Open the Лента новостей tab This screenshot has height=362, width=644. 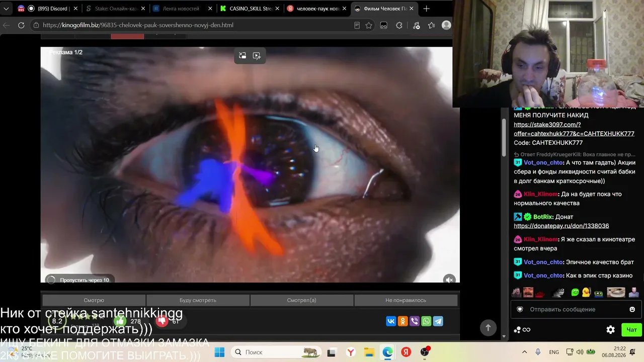182,9
